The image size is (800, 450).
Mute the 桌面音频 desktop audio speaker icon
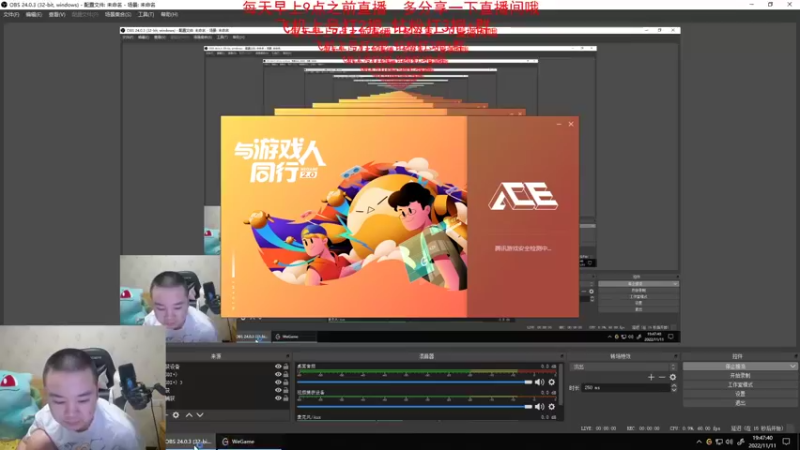(x=539, y=382)
